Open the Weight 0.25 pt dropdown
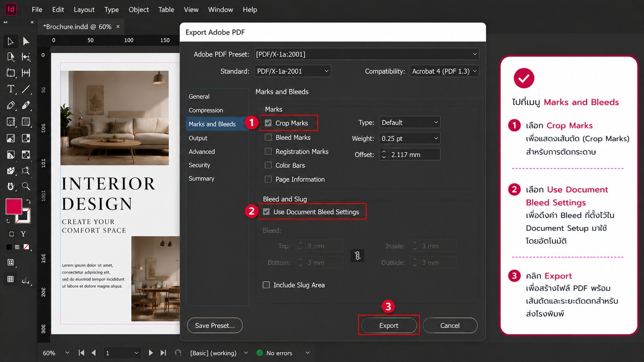Image resolution: width=644 pixels, height=362 pixels. [410, 138]
